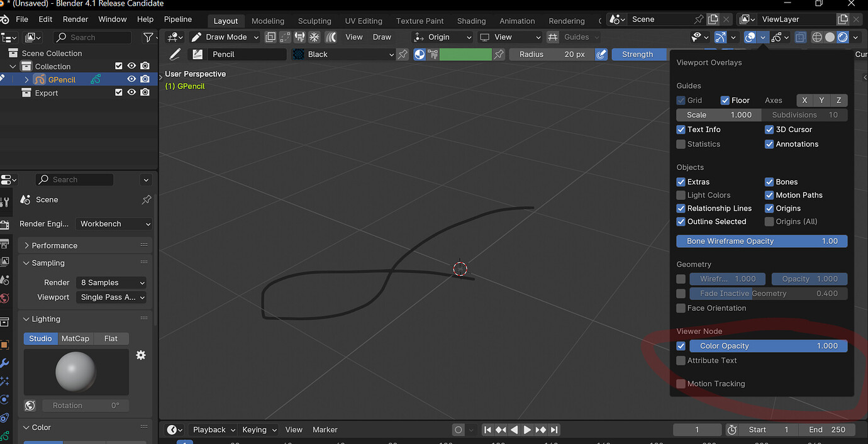Open the Render menu
The image size is (868, 444).
[x=75, y=19]
